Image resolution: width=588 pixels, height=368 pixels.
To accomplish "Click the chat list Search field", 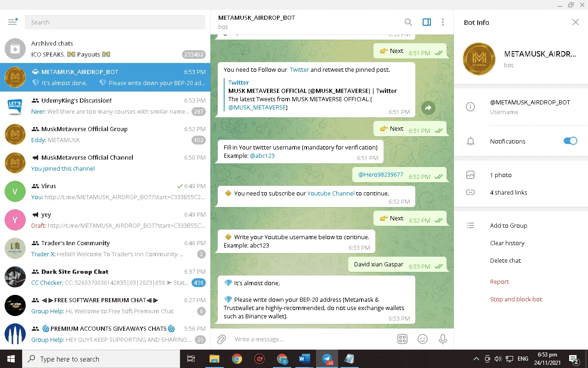I will pyautogui.click(x=115, y=22).
